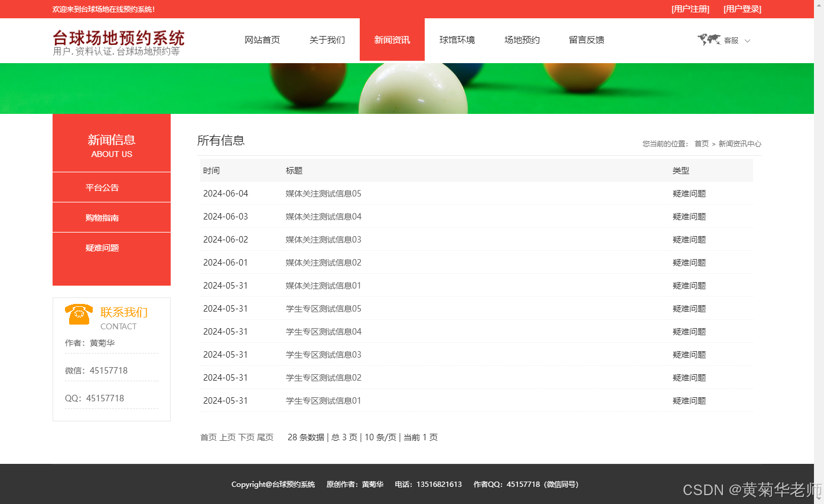This screenshot has width=824, height=504.
Task: Open news item 学生专区测试信息01
Action: tap(323, 400)
